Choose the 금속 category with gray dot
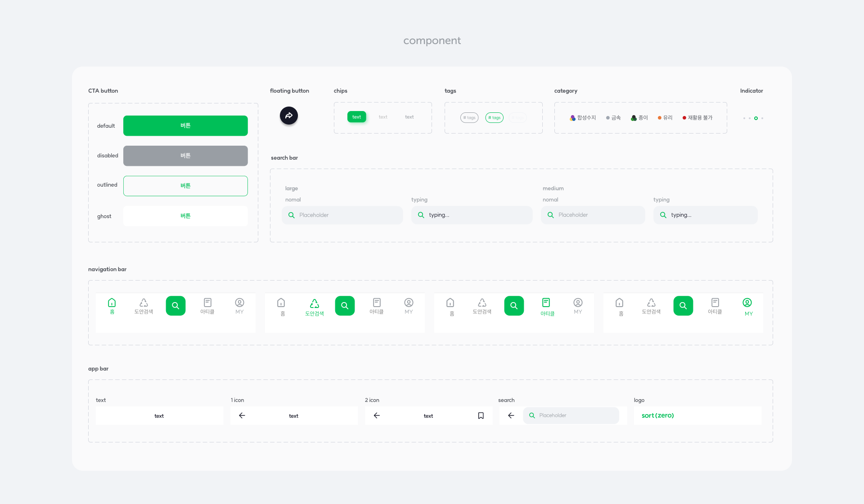Screen dimensions: 864x504 [613, 118]
